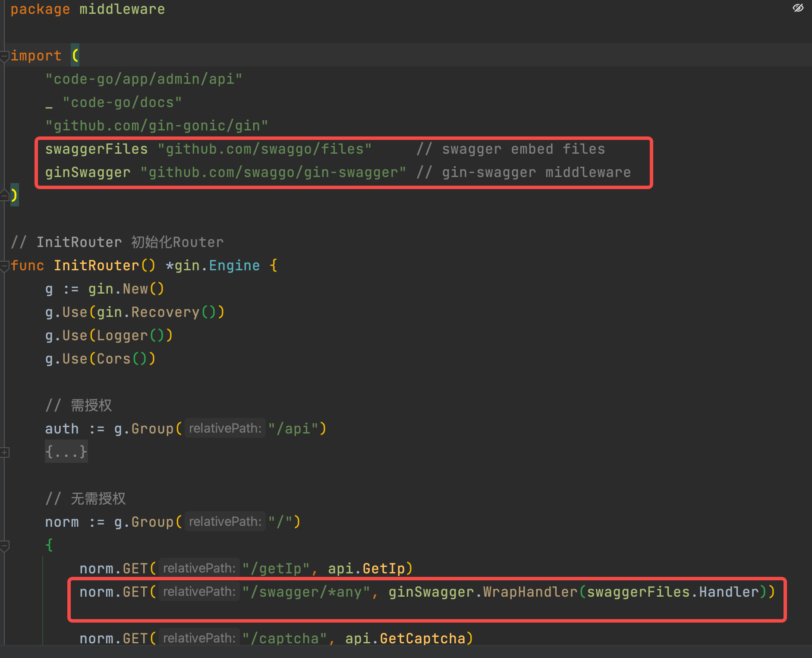Click the "/api" path string
This screenshot has height=658, width=812.
pos(293,429)
